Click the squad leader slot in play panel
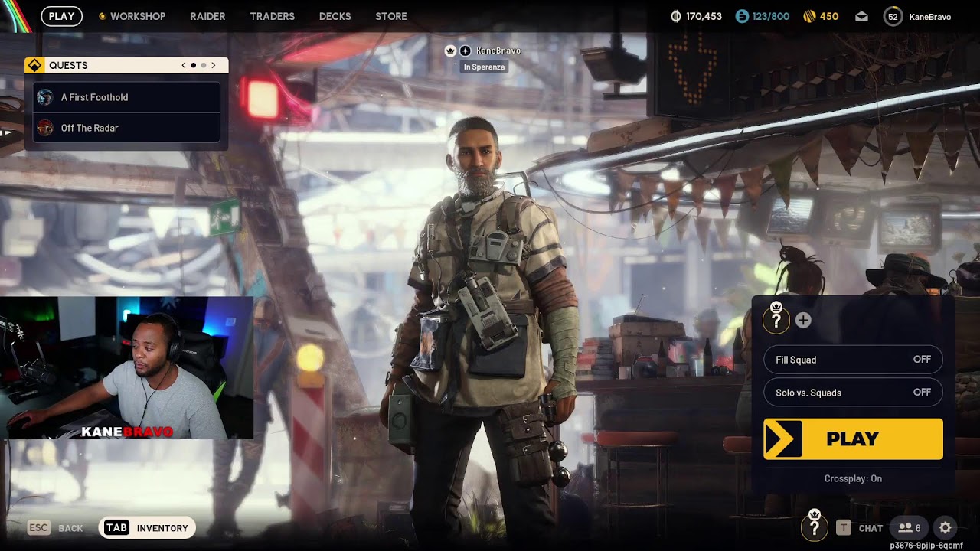Screen dimensions: 980x551 [776, 318]
